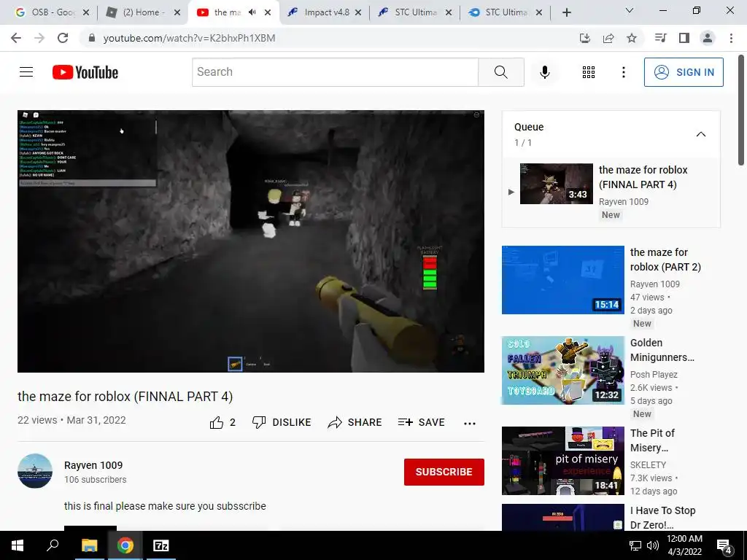Screen dimensions: 747x560
Task: Dislike the video
Action: [x=282, y=422]
